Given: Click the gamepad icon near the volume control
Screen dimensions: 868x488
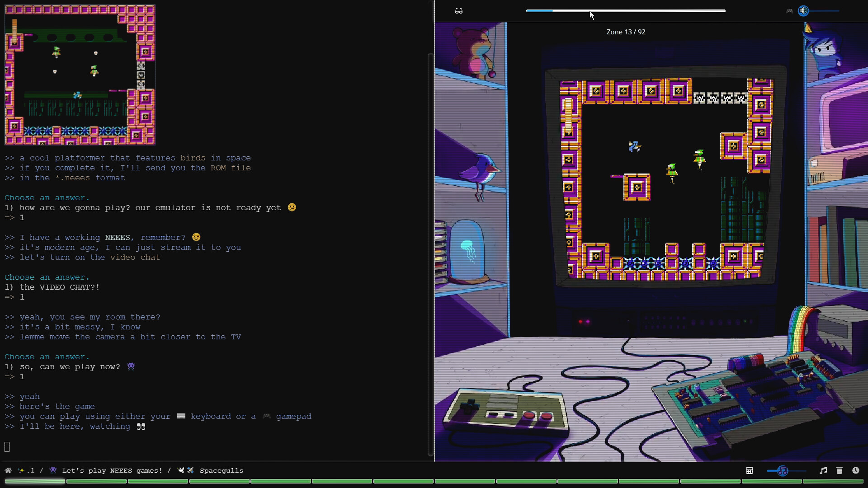Looking at the screenshot, I should 789,11.
